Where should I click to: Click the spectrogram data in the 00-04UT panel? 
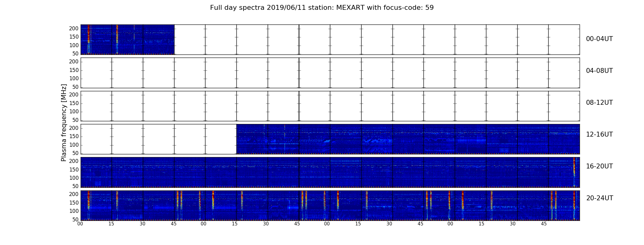pos(128,40)
